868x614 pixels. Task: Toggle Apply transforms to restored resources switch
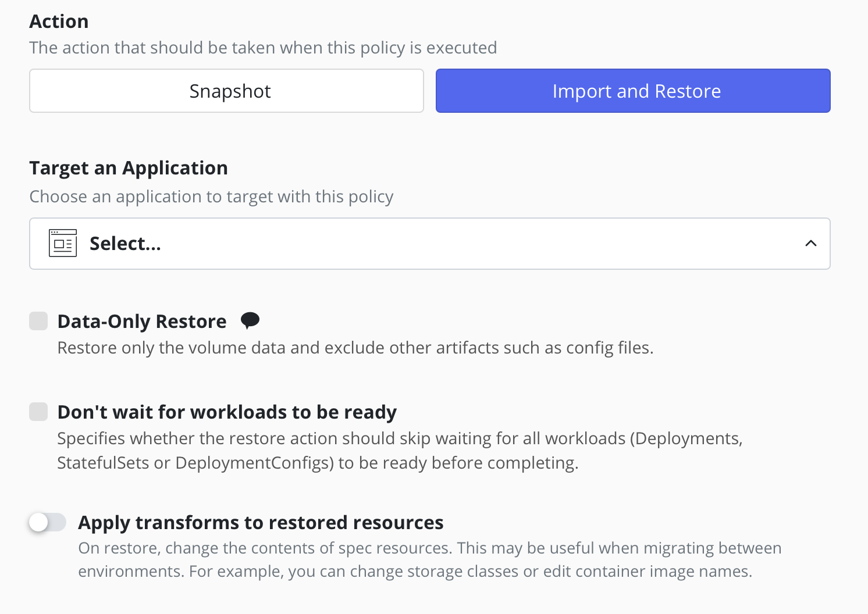tap(48, 522)
